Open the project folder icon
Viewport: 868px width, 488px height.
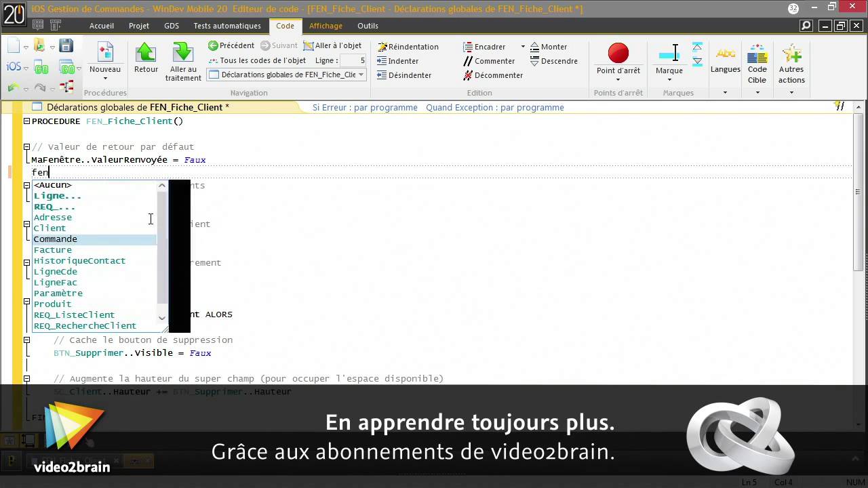coord(39,46)
